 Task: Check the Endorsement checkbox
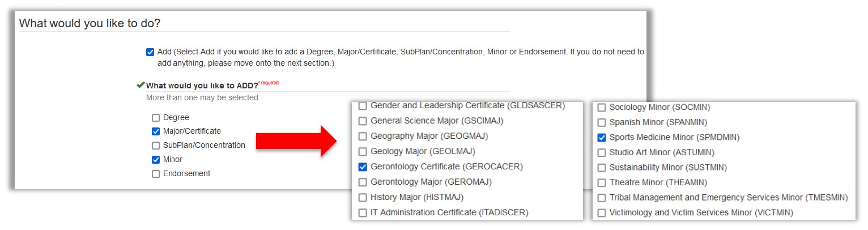(156, 174)
